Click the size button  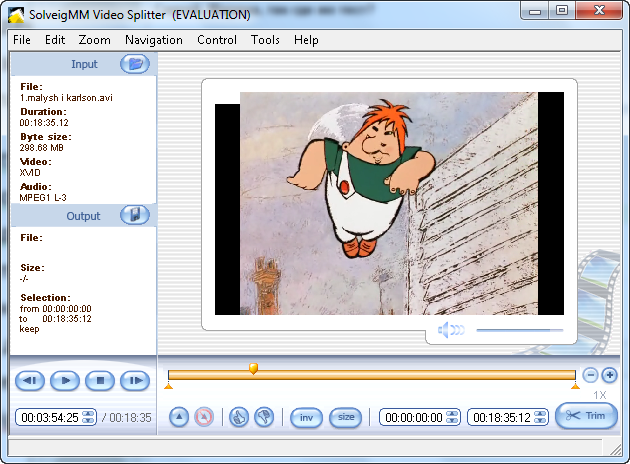click(x=346, y=418)
